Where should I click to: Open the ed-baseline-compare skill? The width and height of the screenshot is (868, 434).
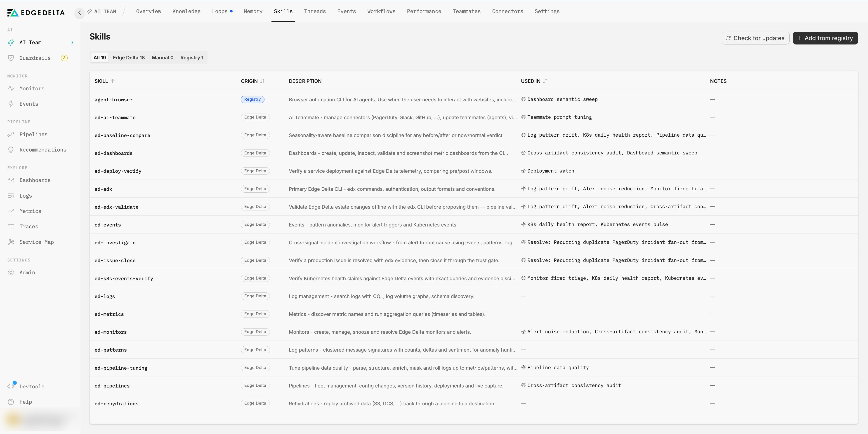point(122,135)
